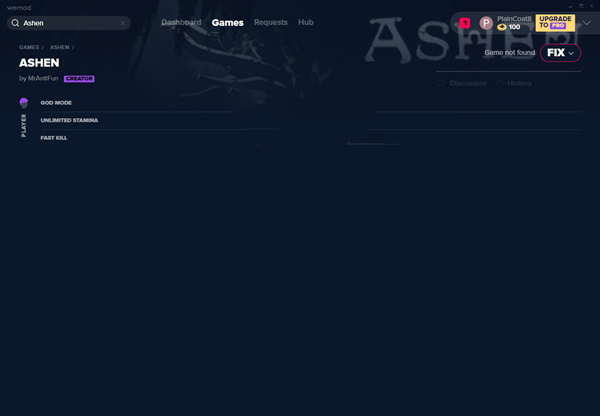This screenshot has width=600, height=416.
Task: Open the Dashboard tab
Action: pyautogui.click(x=181, y=22)
